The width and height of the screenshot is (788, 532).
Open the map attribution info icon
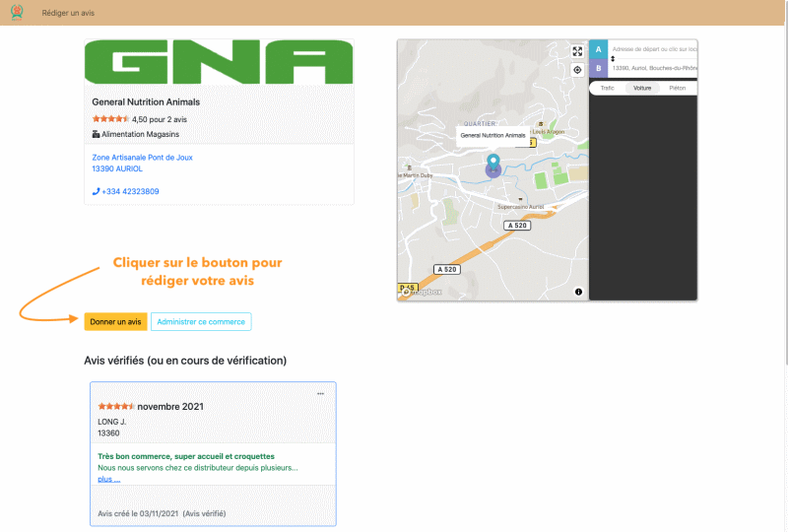coord(577,292)
